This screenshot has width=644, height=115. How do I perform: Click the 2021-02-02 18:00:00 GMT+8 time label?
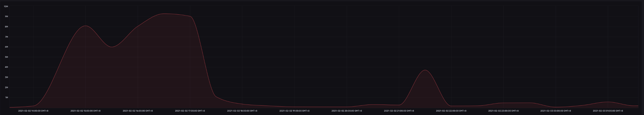tap(242, 111)
